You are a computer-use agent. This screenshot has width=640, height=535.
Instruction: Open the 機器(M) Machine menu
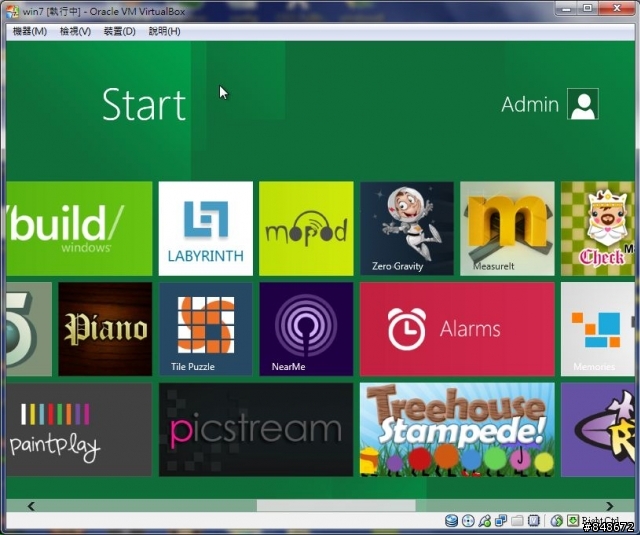click(30, 31)
